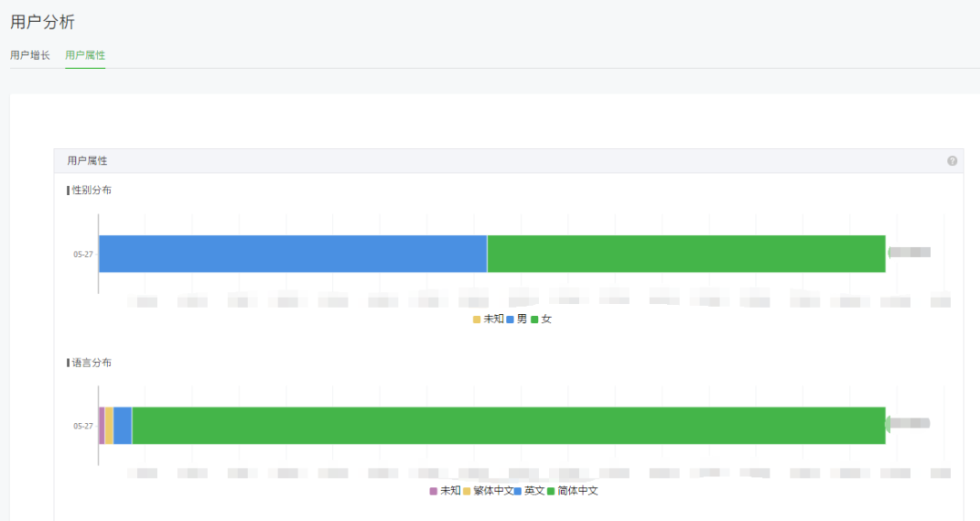Viewport: 980px width, 521px height.
Task: Click the green female bar segment
Action: point(686,254)
